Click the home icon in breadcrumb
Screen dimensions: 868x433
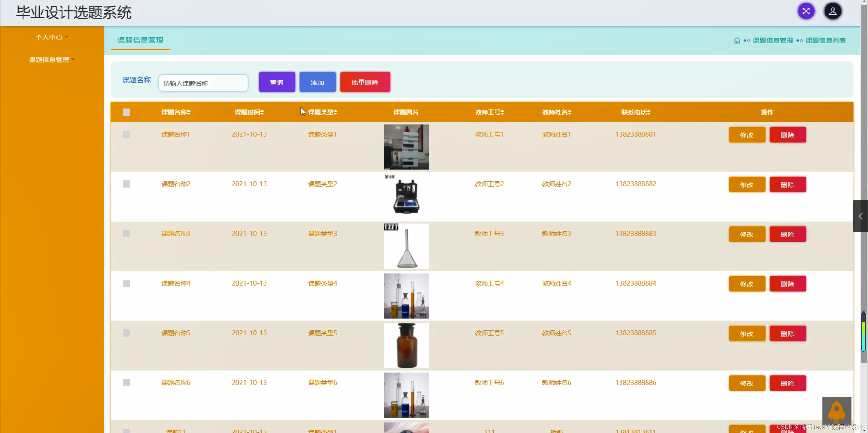coord(737,40)
